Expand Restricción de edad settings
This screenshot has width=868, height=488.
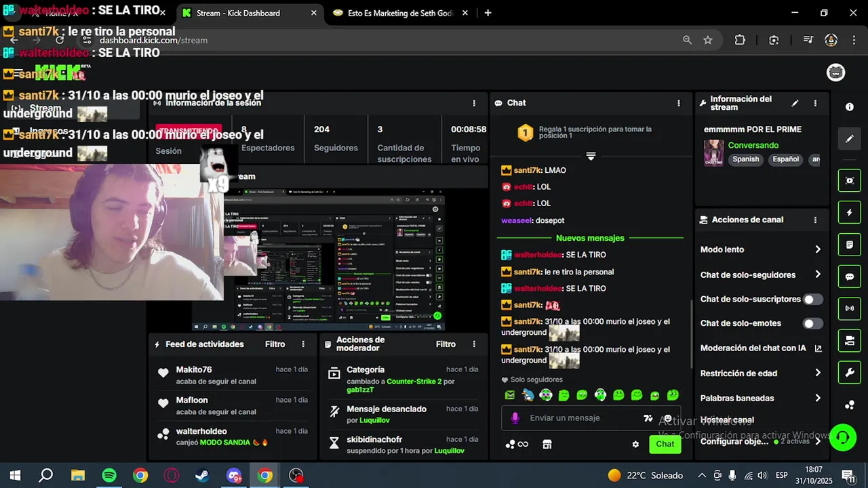point(818,373)
